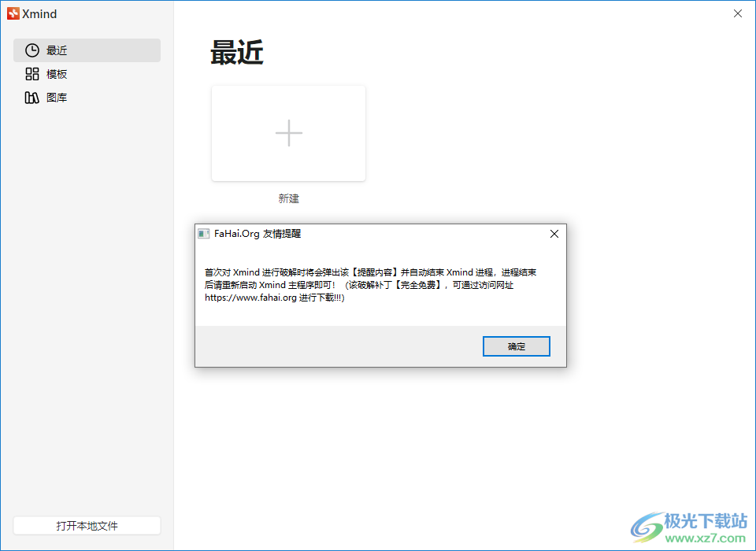Viewport: 756px width, 551px height.
Task: Click the clock icon beside 最近
Action: [x=32, y=50]
